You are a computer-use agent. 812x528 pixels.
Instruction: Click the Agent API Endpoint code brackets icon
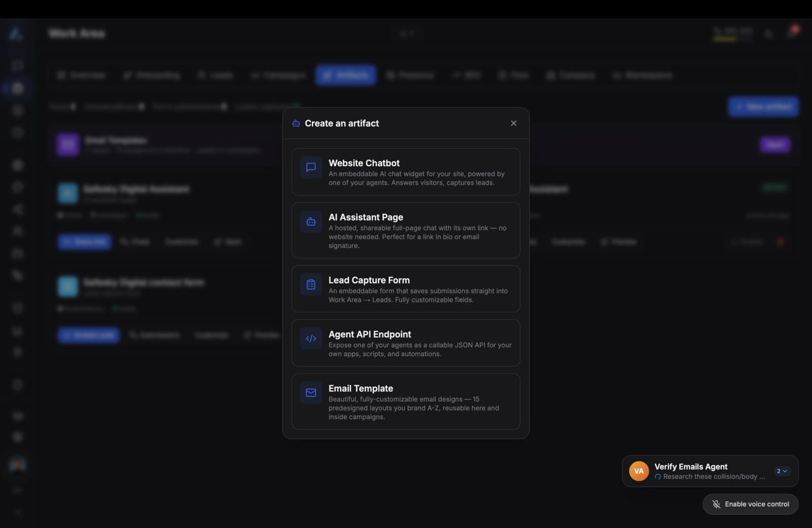[311, 339]
